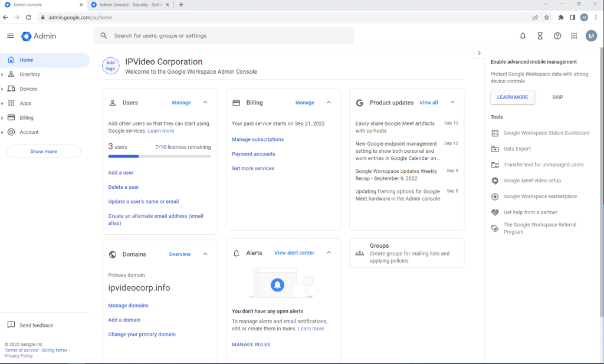Open the browser extensions puzzle icon
Image resolution: width=604 pixels, height=364 pixels.
click(561, 17)
